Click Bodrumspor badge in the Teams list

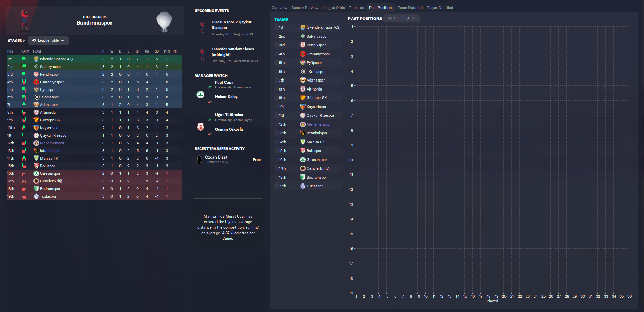coord(303,177)
